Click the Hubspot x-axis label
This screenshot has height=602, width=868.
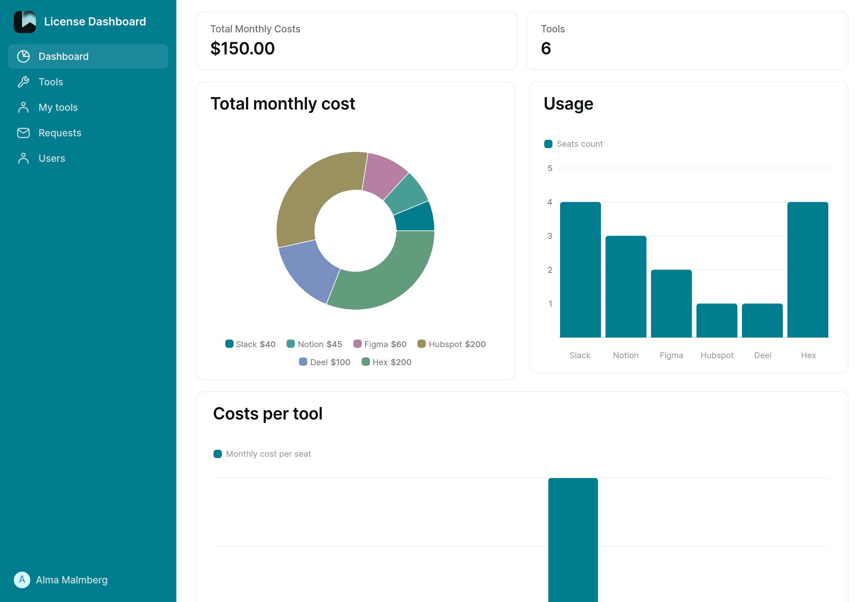[x=717, y=355]
